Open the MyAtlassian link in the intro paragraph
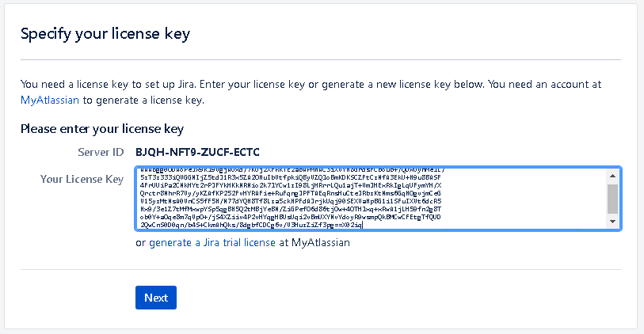Screen dimensions: 644x334 [49, 101]
